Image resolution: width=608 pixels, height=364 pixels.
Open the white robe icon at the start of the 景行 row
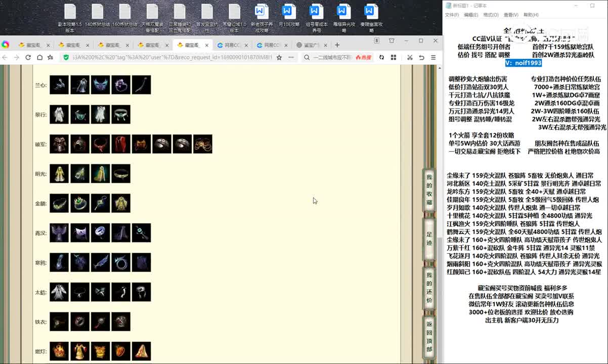click(x=59, y=114)
